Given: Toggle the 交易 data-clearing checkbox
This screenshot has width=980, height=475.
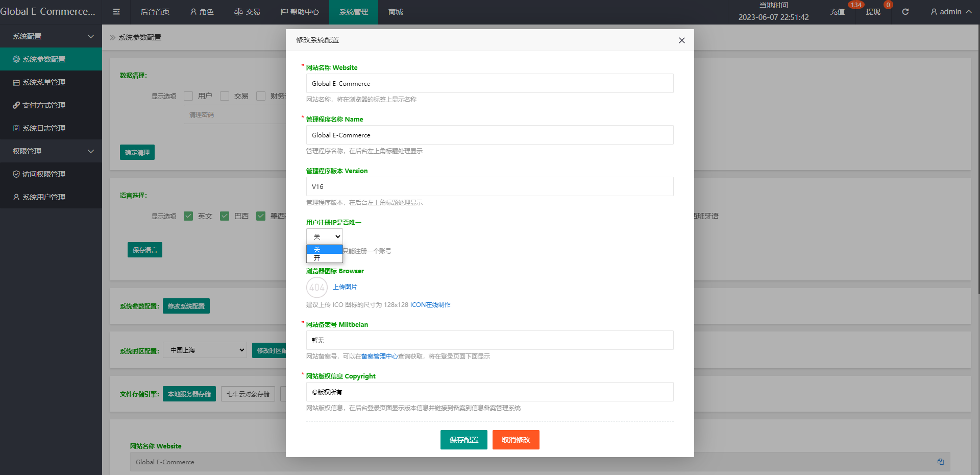Looking at the screenshot, I should 225,96.
